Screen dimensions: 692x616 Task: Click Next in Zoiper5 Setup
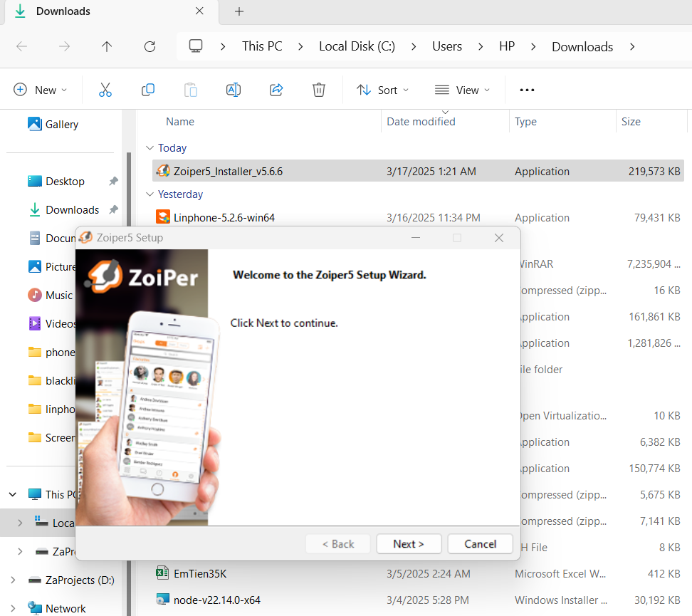[x=409, y=544]
